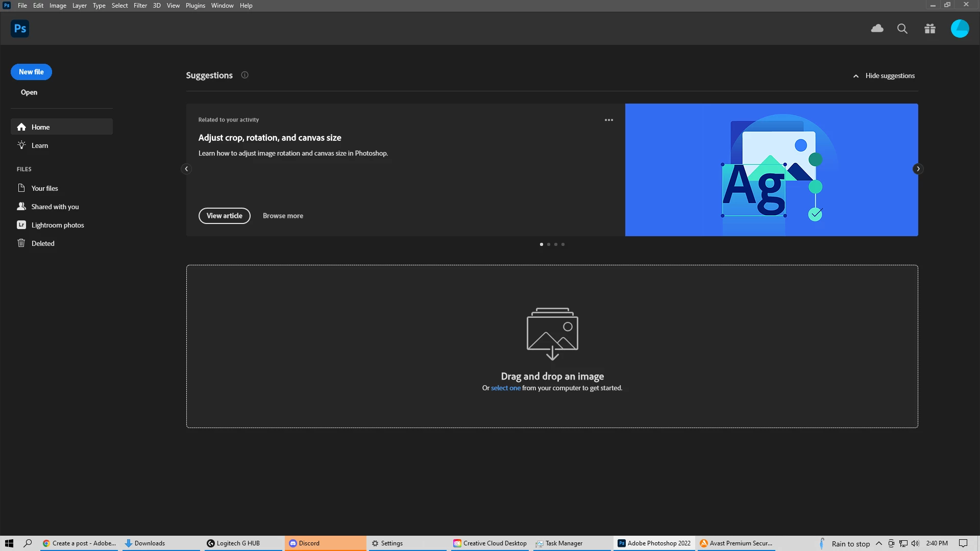Open the What's new gift icon

[x=930, y=29]
